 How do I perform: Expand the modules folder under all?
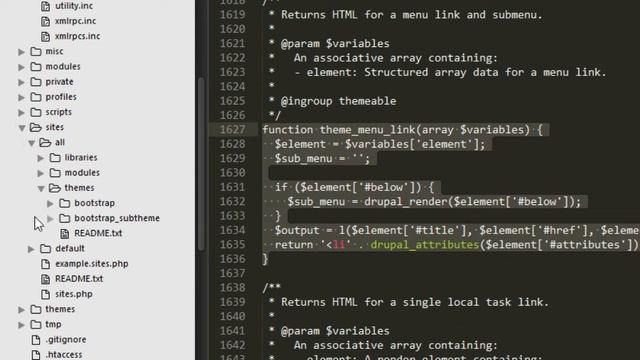pyautogui.click(x=41, y=173)
